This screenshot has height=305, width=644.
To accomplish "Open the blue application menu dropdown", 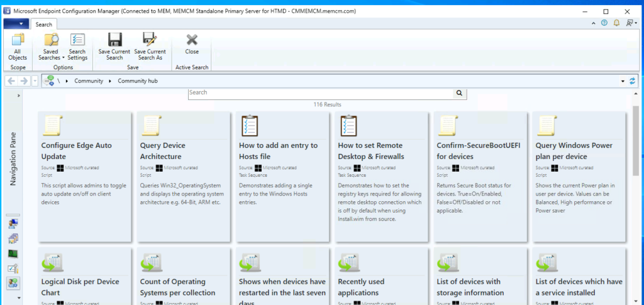I will pyautogui.click(x=16, y=24).
